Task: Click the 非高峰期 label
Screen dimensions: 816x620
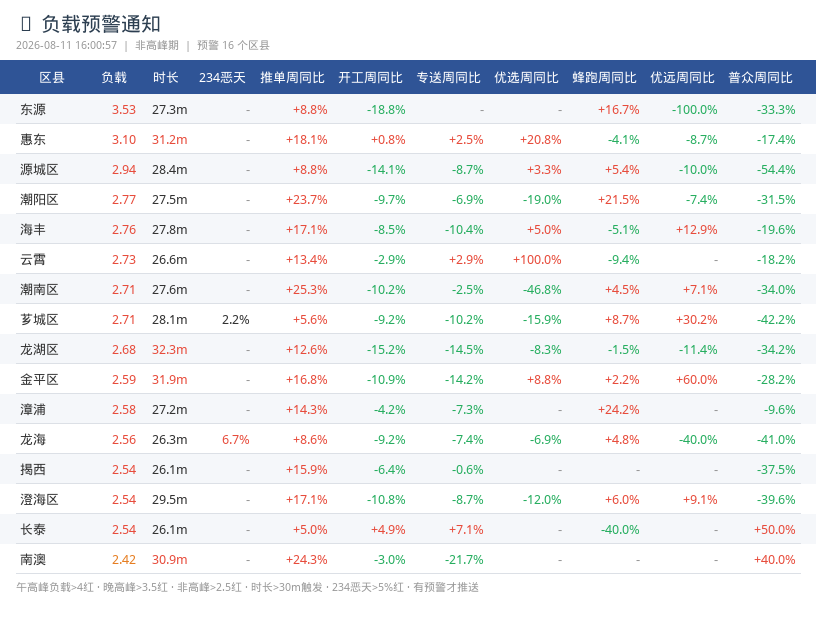Action: point(157,45)
